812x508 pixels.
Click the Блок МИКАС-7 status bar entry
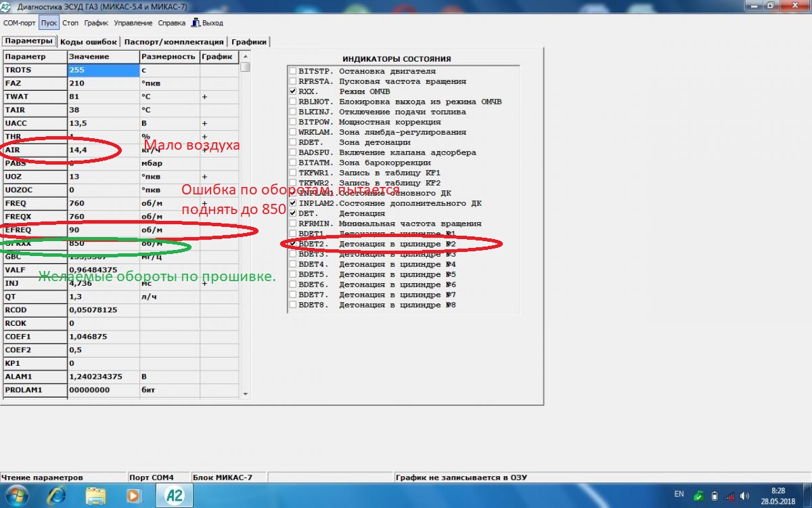(x=229, y=478)
